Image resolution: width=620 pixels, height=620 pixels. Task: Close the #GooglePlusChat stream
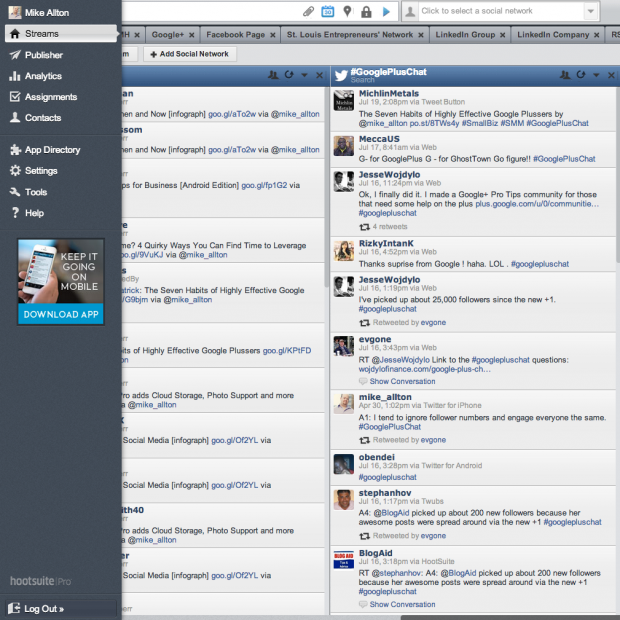click(x=611, y=75)
